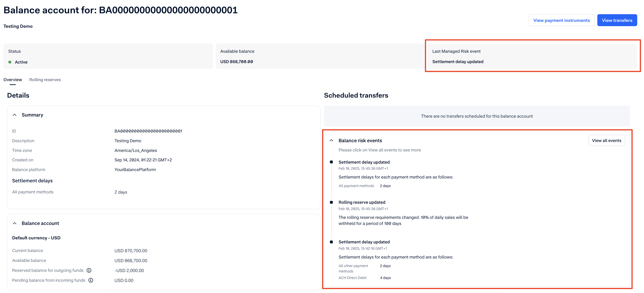Collapse the Summary section chevron
This screenshot has height=293, width=644.
click(14, 115)
